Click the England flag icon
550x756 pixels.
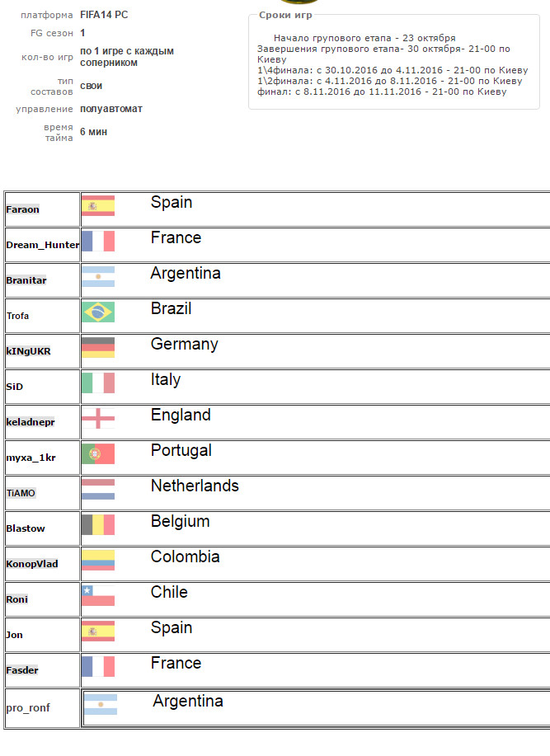[98, 419]
